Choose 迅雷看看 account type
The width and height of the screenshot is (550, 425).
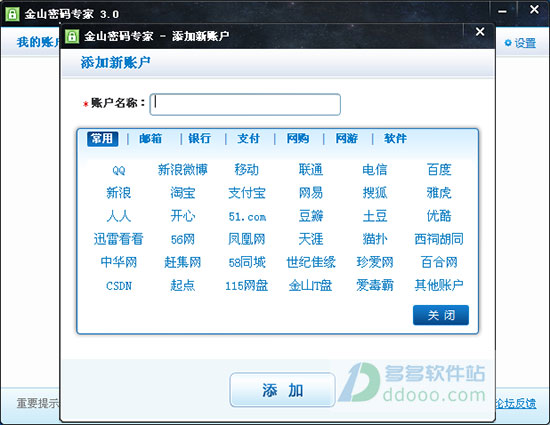[119, 239]
